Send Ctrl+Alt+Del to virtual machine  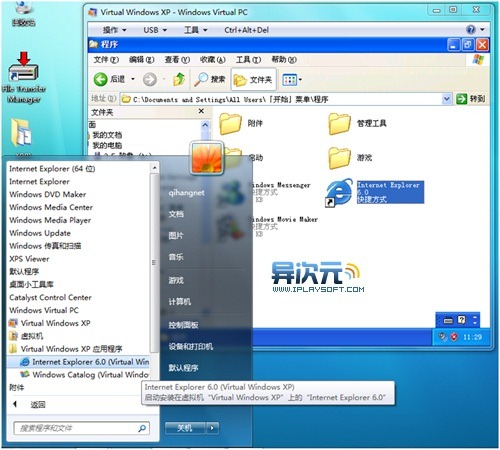[x=246, y=30]
